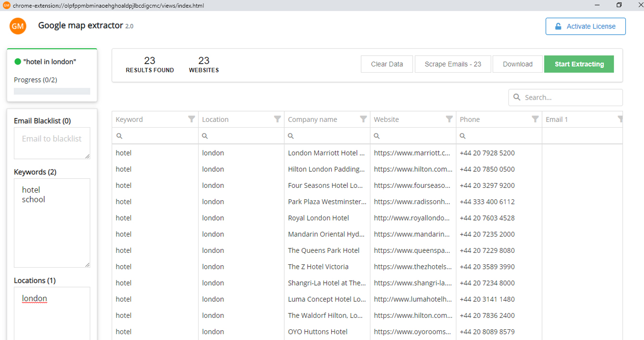Open https://www.marriott.c... website link
The image size is (644, 340).
coord(413,153)
